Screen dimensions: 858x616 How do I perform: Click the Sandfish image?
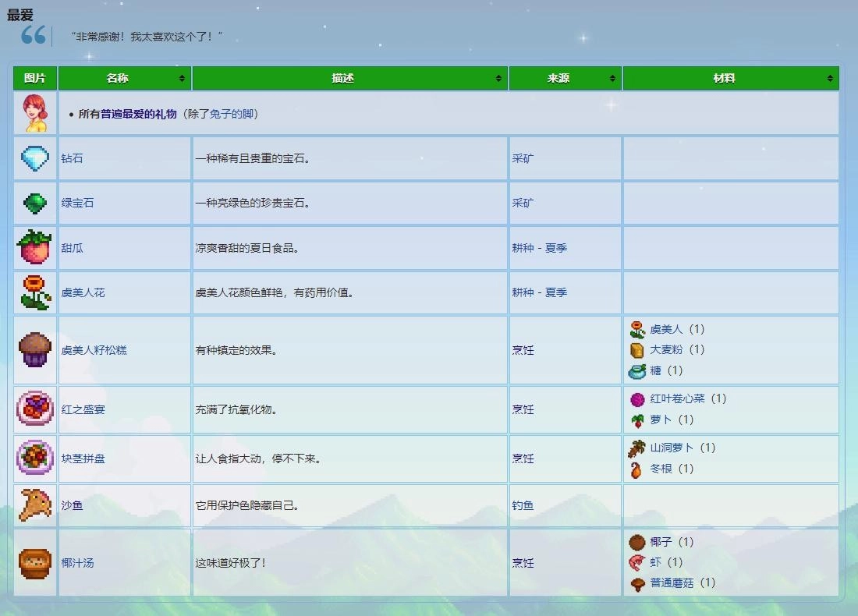point(34,505)
